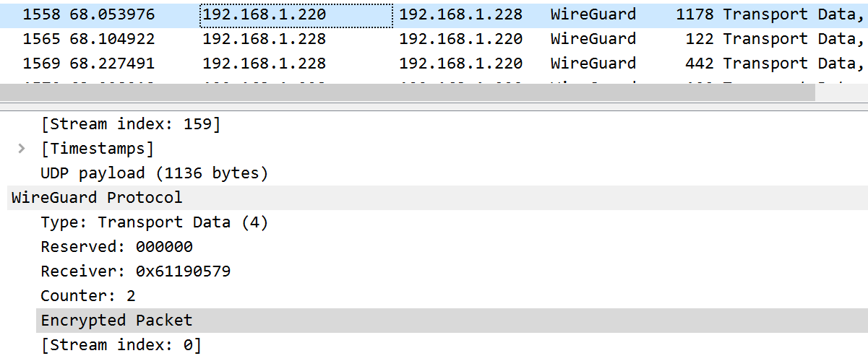Viewport: 868px width, 361px height.
Task: Select the Counter: 2 field
Action: pyautogui.click(x=87, y=296)
